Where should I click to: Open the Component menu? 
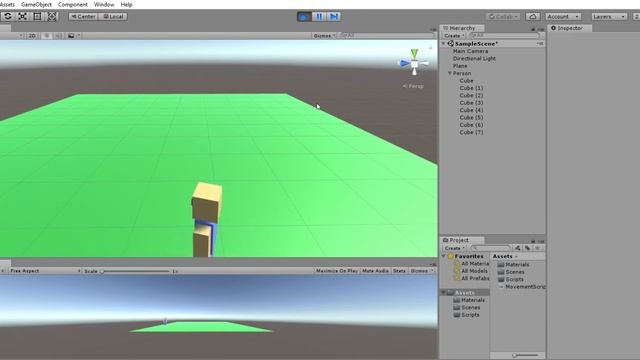click(x=73, y=4)
